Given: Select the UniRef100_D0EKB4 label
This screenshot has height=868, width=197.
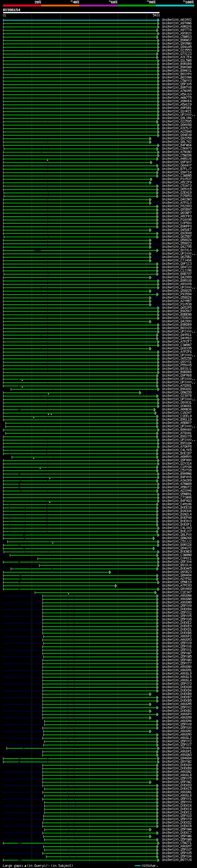Looking at the screenshot, I should [x=176, y=609].
